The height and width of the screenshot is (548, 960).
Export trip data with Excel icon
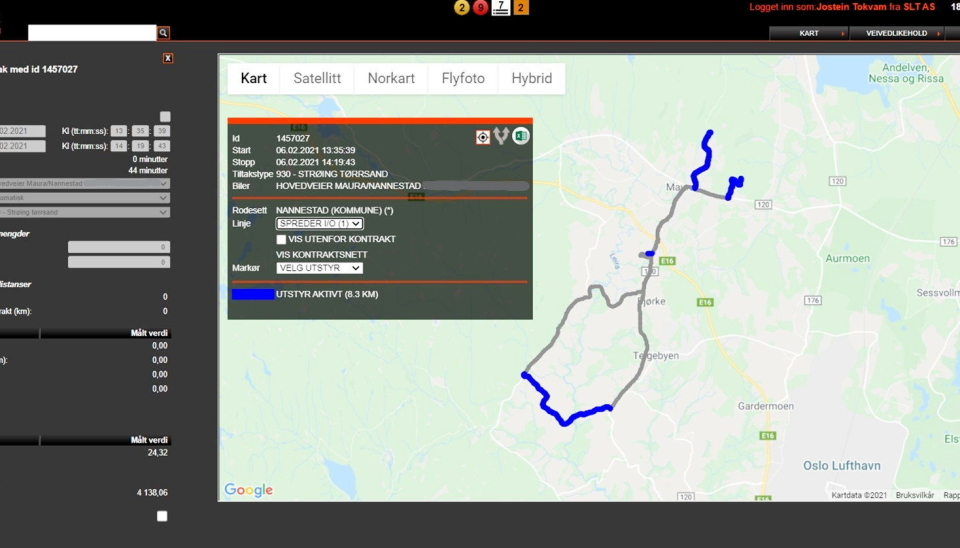point(521,136)
